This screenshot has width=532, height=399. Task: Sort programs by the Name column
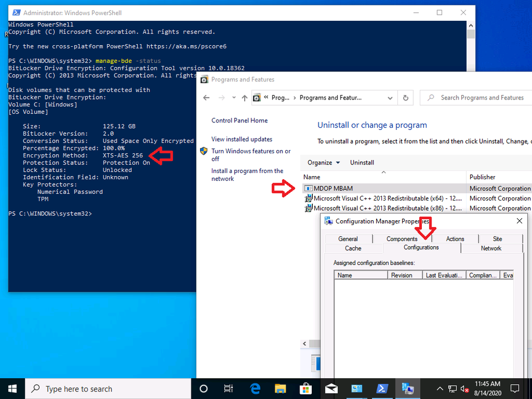click(x=384, y=177)
